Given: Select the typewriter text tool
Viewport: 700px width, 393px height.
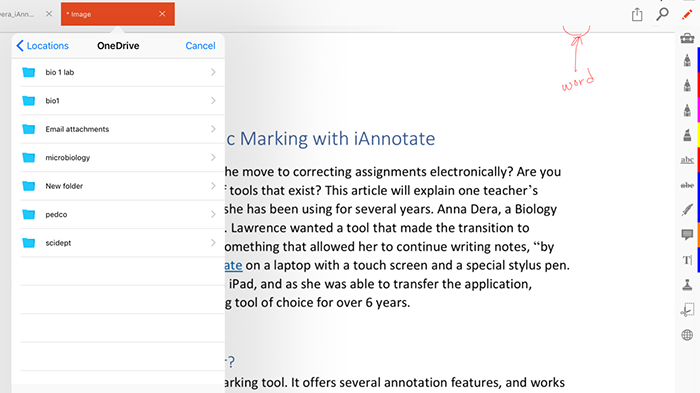Looking at the screenshot, I should coord(687,260).
